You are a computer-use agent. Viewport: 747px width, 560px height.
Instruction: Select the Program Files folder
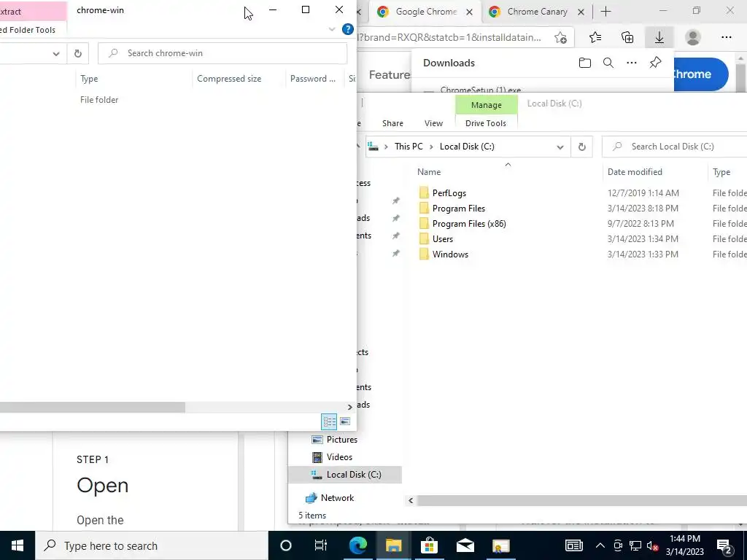coord(459,208)
